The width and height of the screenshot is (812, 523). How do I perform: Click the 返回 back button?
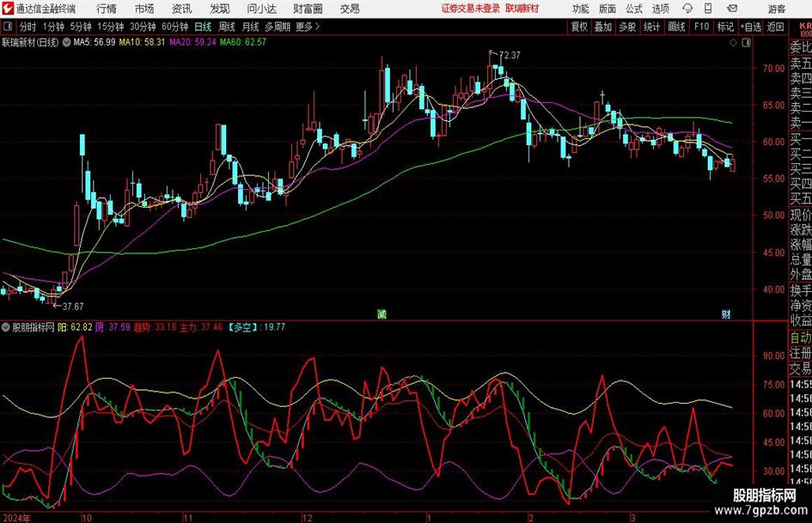(x=775, y=27)
